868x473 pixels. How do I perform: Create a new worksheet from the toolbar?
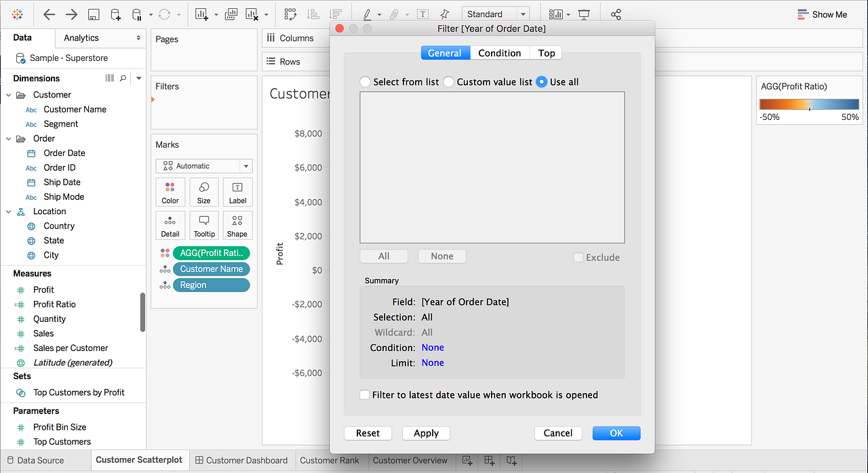pyautogui.click(x=202, y=14)
